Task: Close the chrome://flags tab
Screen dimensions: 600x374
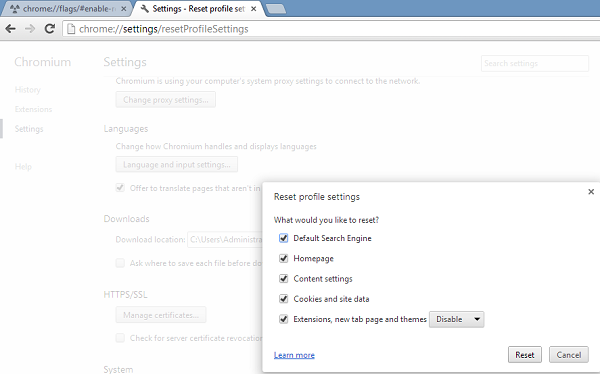Action: [x=124, y=9]
